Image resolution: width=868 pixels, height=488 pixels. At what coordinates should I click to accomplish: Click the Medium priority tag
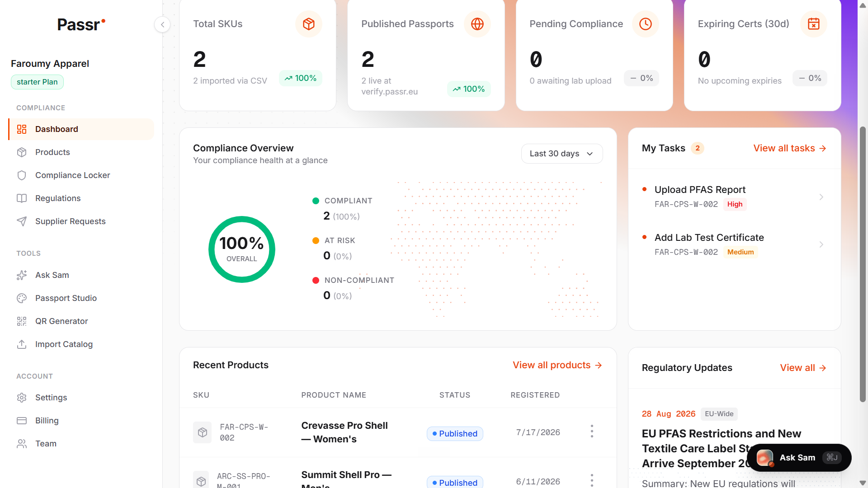tap(741, 252)
